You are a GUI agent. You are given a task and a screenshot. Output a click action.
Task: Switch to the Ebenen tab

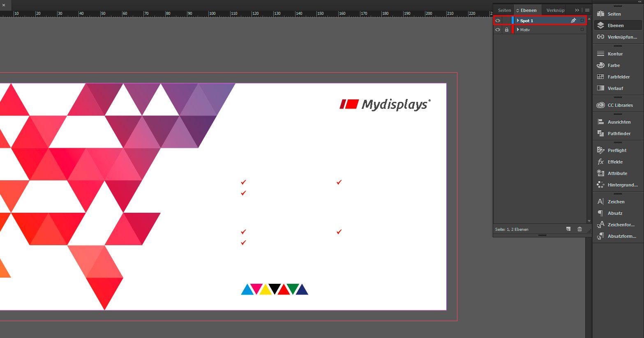click(528, 10)
